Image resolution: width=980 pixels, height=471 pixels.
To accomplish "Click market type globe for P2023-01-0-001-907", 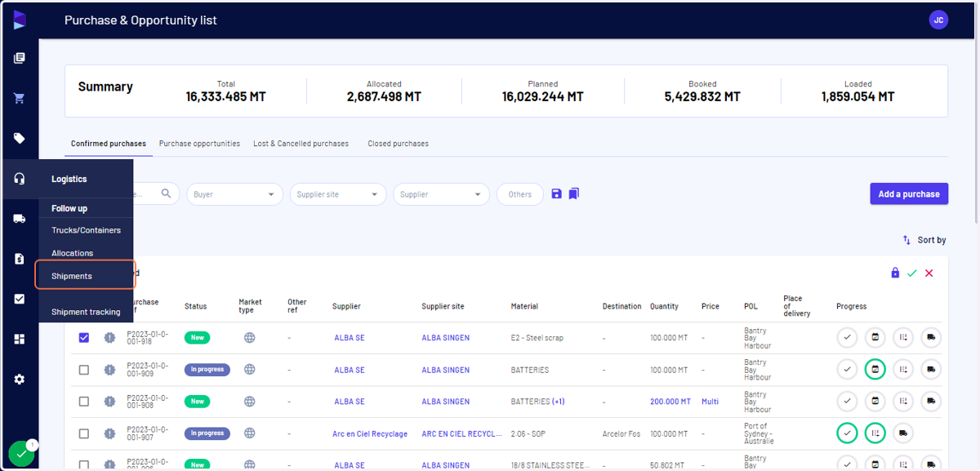I will 250,433.
